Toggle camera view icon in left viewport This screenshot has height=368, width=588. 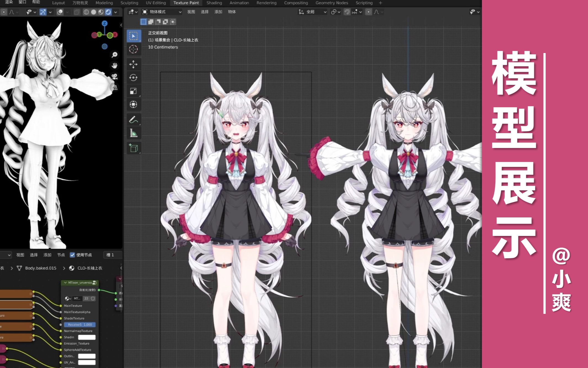(x=115, y=77)
